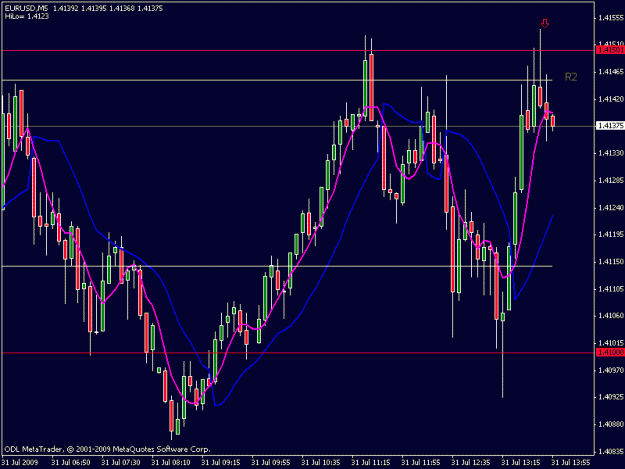Click the 31 Jul 13:15 time label
The width and height of the screenshot is (625, 469).
(521, 462)
